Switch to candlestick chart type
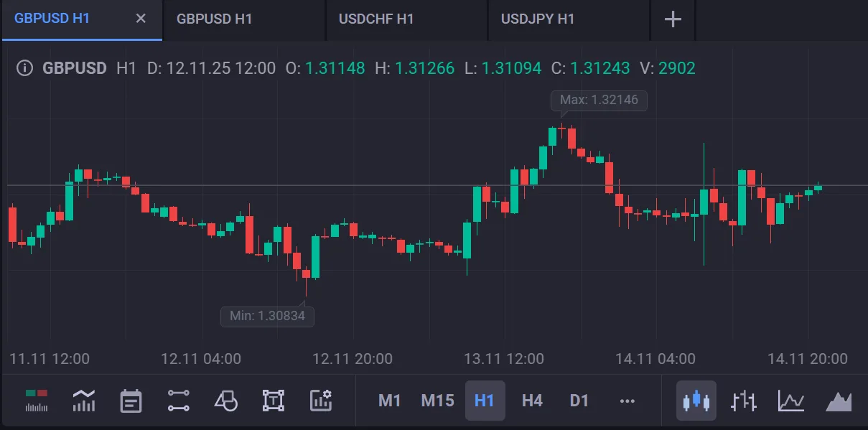The height and width of the screenshot is (430, 868). [x=696, y=401]
